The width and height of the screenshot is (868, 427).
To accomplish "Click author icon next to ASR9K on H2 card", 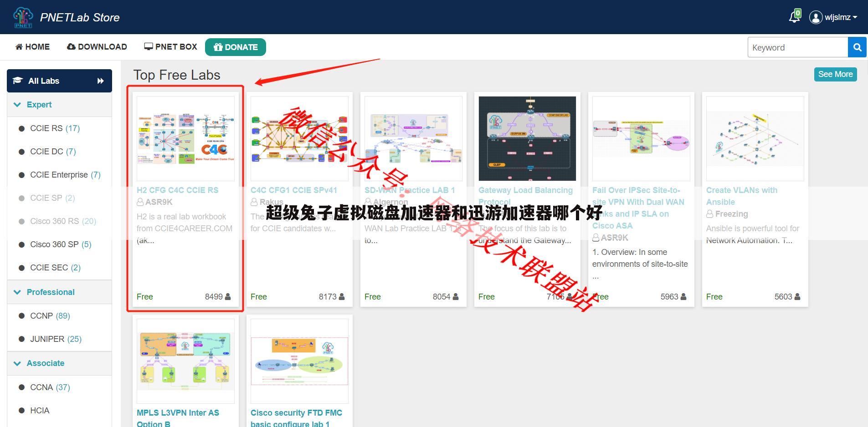I will pos(140,202).
